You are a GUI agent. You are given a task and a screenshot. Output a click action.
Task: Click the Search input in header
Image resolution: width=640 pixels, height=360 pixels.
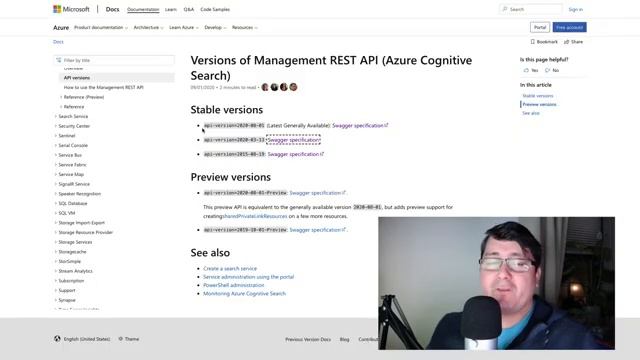(531, 9)
